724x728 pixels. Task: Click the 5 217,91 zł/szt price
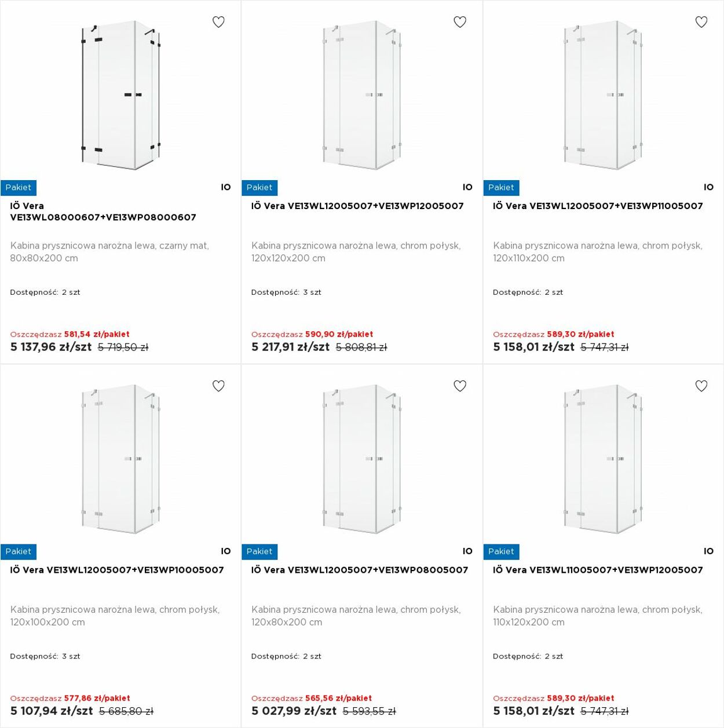290,347
